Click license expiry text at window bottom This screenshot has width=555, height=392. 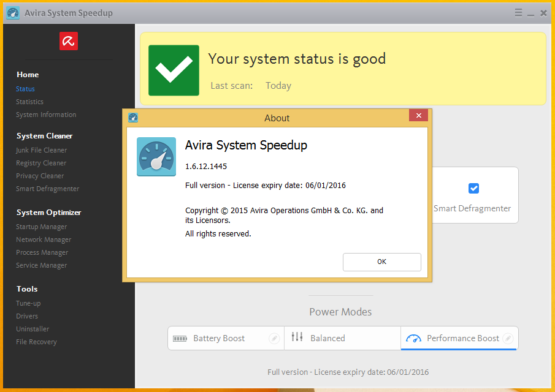click(x=348, y=372)
